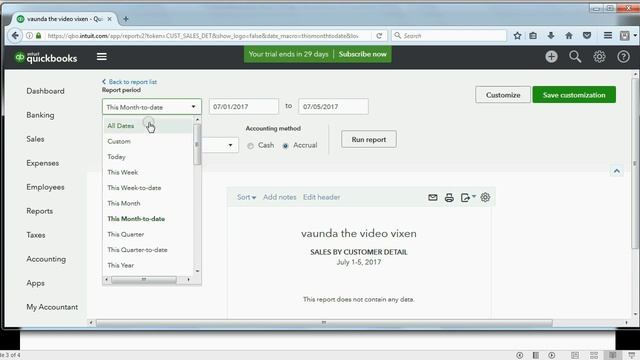Viewport: 640px width, 360px height.
Task: Reload the page in browser
Action: pyautogui.click(x=379, y=36)
